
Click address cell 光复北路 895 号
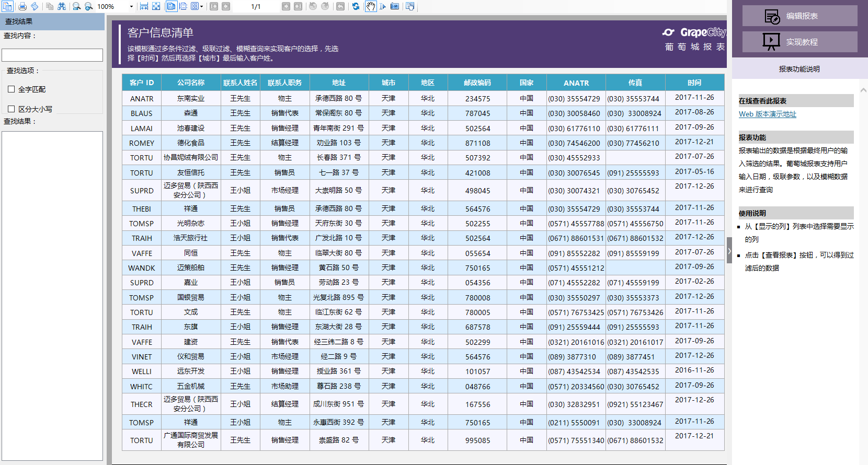pyautogui.click(x=339, y=297)
